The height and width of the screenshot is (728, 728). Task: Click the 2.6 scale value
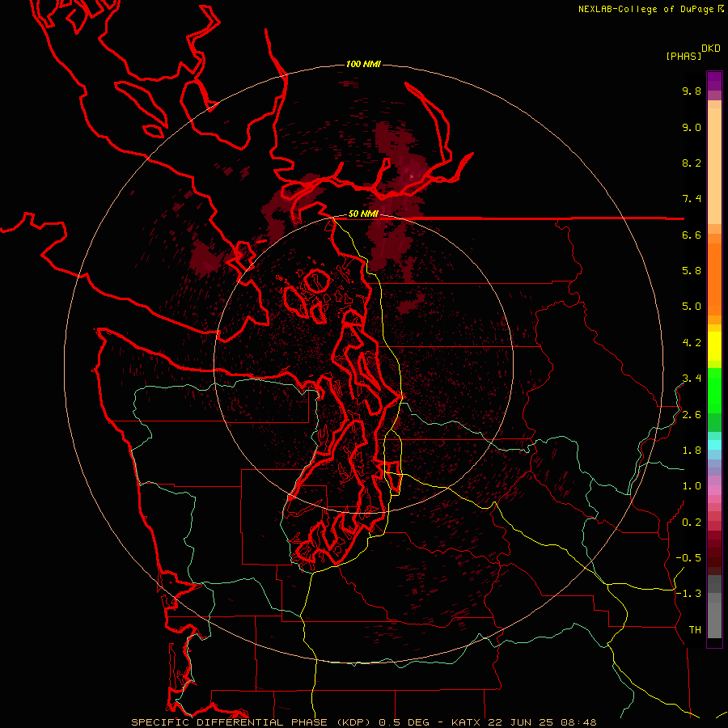pos(692,415)
